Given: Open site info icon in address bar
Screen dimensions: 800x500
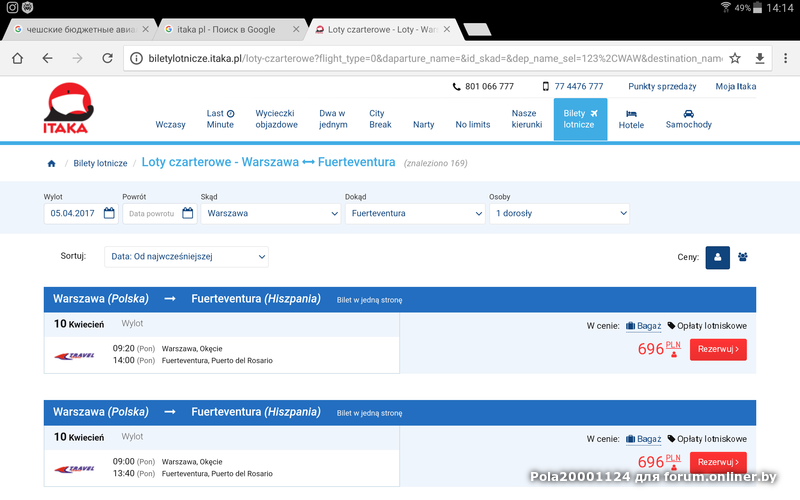Looking at the screenshot, I should pos(136,58).
